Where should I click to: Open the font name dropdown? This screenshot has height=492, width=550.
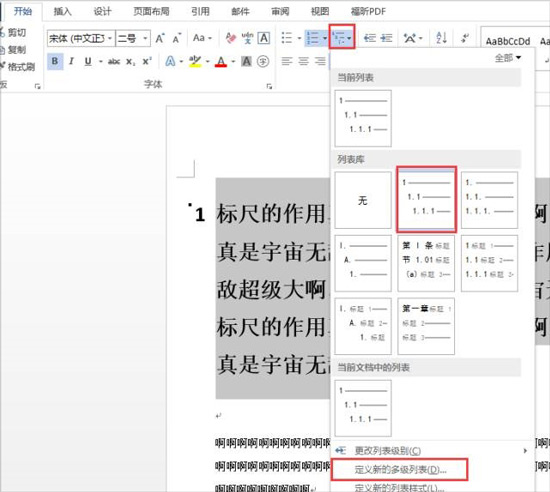[81, 38]
